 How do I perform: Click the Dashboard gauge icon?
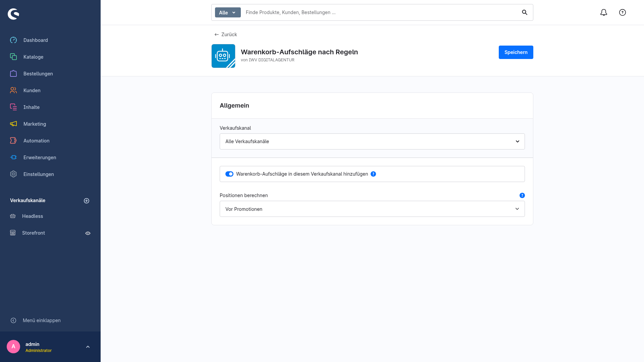pos(13,40)
